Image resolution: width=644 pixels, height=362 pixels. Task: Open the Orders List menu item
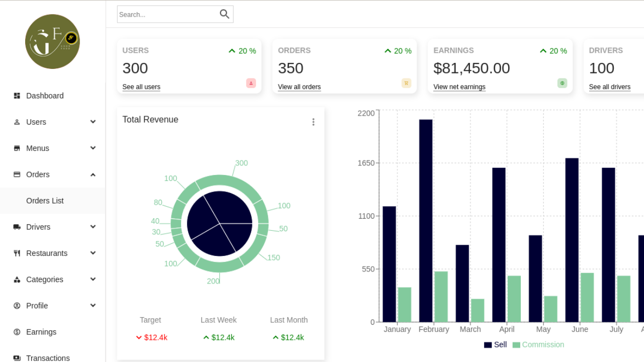point(45,201)
